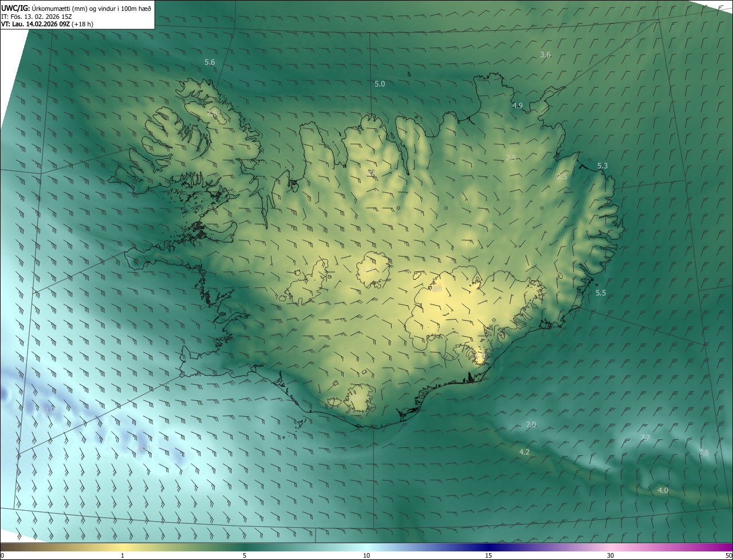Click the 5 tick on the color scale

click(245, 555)
